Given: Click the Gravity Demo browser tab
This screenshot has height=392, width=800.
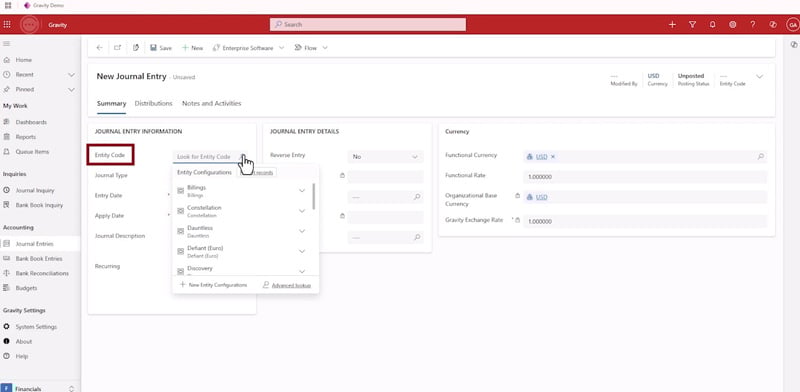Looking at the screenshot, I should [x=44, y=6].
